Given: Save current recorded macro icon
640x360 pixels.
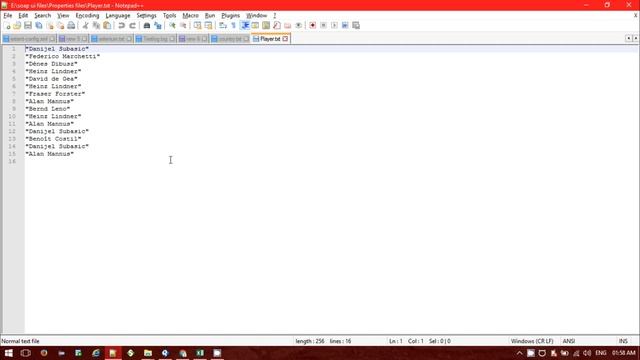Looking at the screenshot, I should pyautogui.click(x=356, y=25).
